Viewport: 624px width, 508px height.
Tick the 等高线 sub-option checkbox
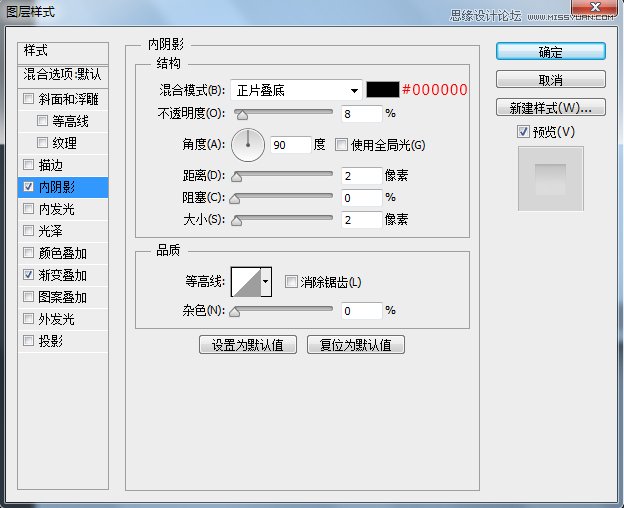pos(42,121)
